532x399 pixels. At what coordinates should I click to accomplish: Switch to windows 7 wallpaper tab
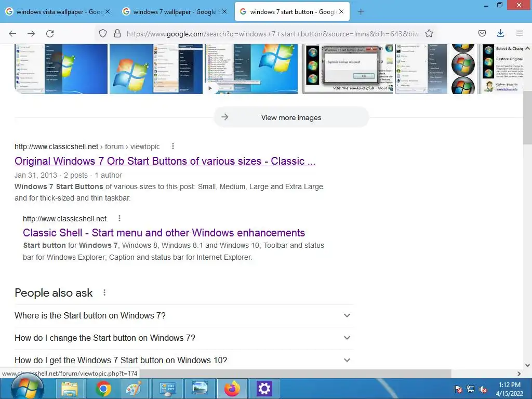click(175, 12)
